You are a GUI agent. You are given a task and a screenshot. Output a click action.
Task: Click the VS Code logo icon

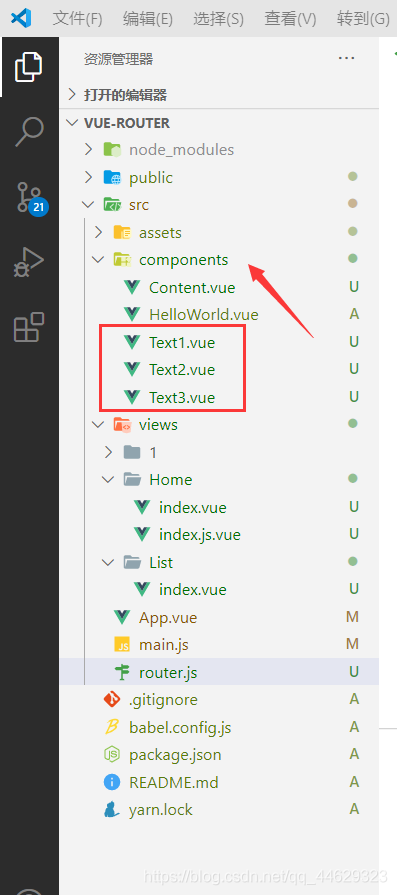pos(21,18)
